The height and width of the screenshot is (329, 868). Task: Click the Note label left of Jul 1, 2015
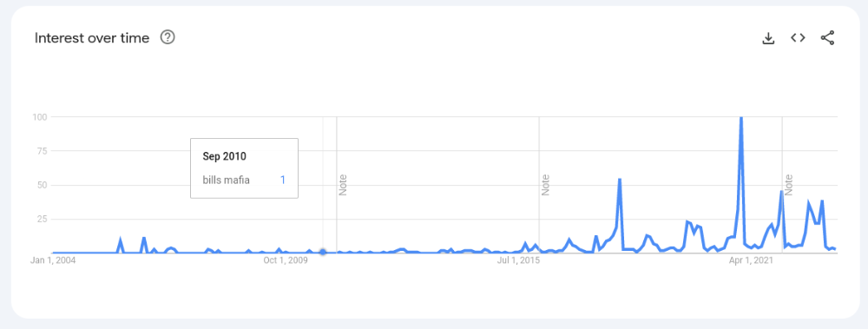546,185
